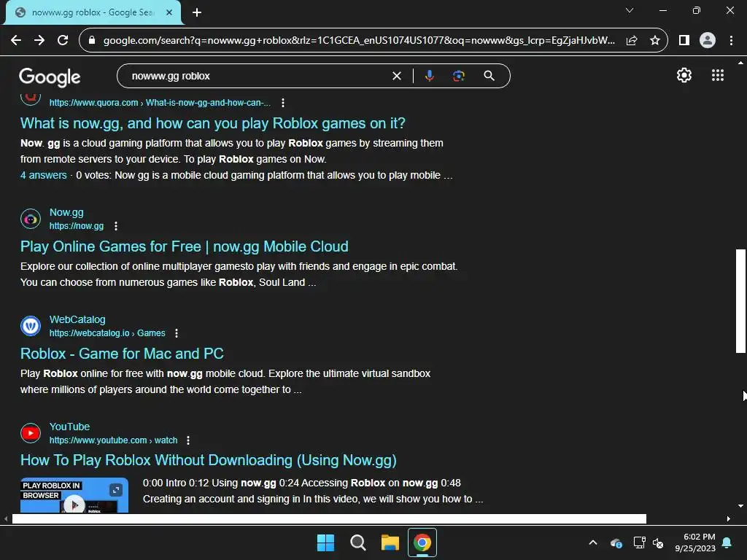Start voice search with the microphone
Viewport: 747px width, 560px height.
click(x=429, y=76)
